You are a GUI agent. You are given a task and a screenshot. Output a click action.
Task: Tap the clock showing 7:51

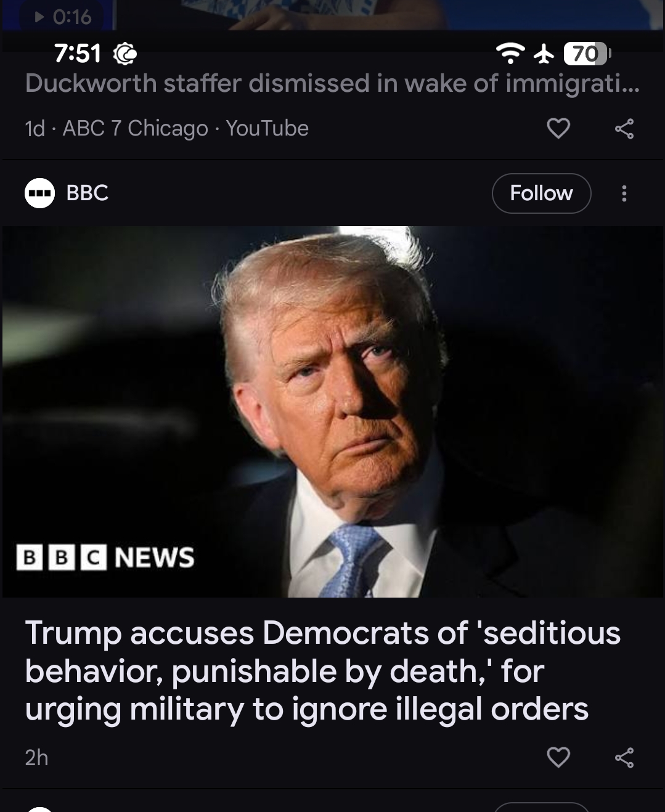point(78,54)
